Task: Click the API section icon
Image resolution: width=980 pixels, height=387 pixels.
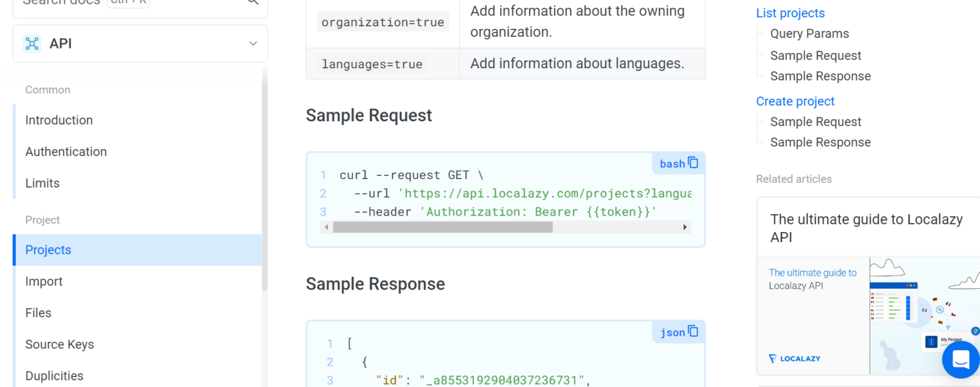Action: pyautogui.click(x=32, y=43)
